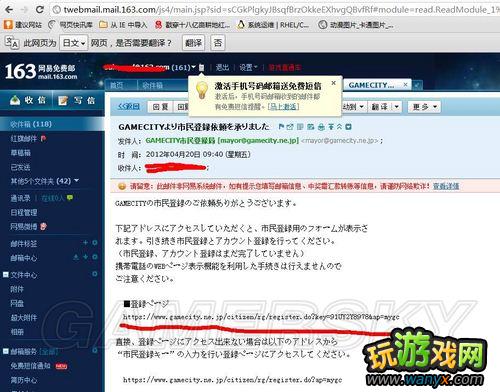500x392 pixels.
Task: Click the light bulb icon in popup
Action: tap(202, 90)
